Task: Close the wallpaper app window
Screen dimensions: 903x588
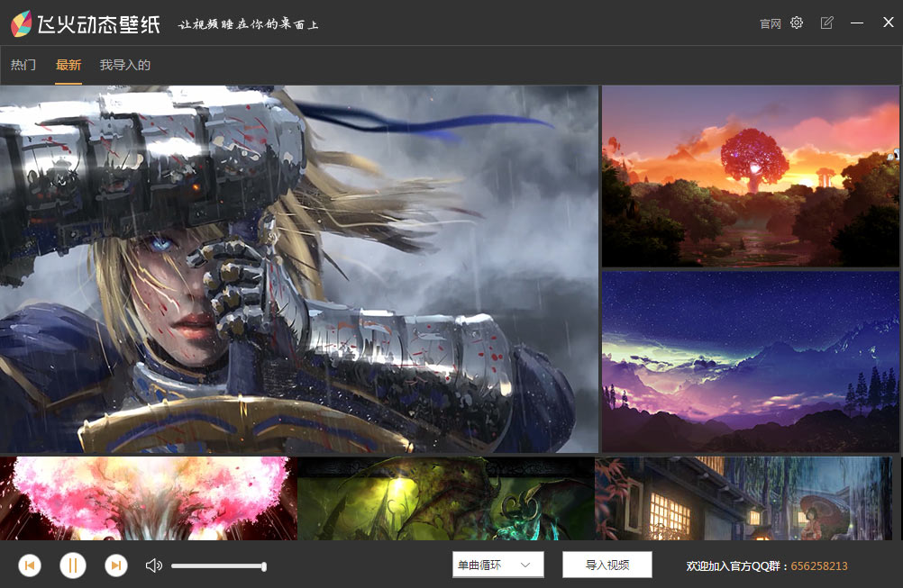Action: pos(888,23)
